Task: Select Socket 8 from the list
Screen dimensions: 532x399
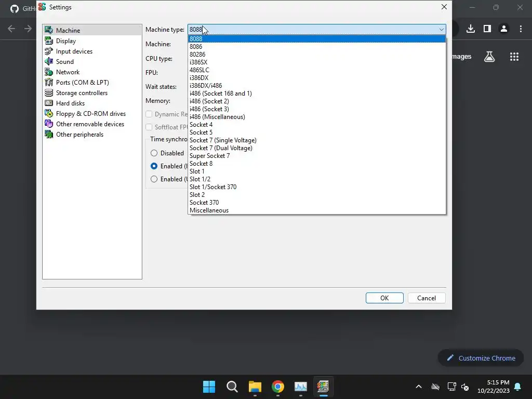Action: 316,164
